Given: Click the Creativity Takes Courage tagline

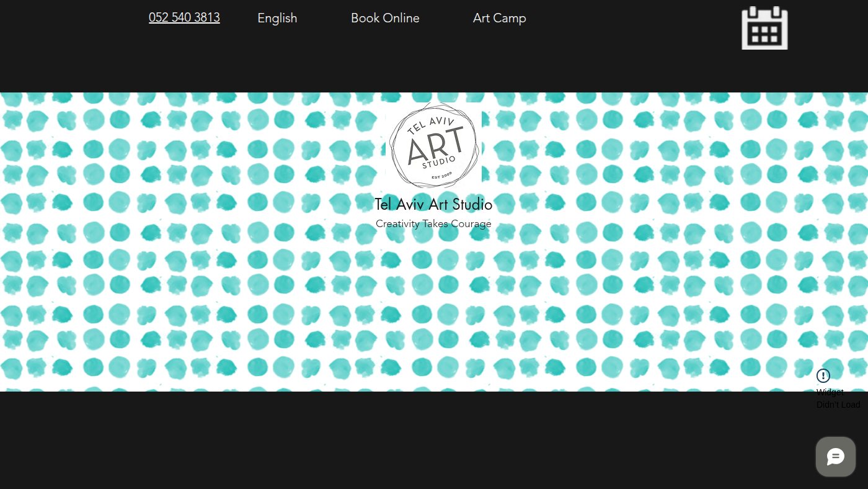Looking at the screenshot, I should click(433, 223).
